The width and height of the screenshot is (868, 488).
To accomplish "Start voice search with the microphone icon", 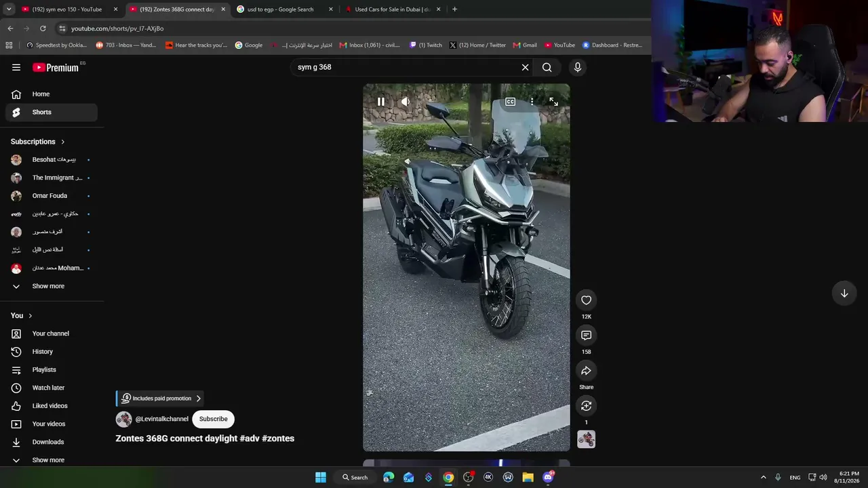I will point(578,67).
